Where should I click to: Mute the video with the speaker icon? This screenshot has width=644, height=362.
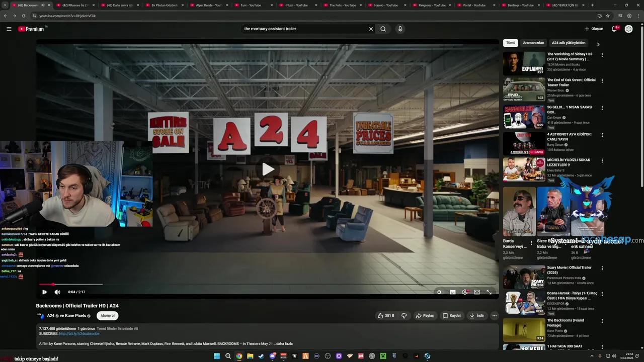coord(57,292)
